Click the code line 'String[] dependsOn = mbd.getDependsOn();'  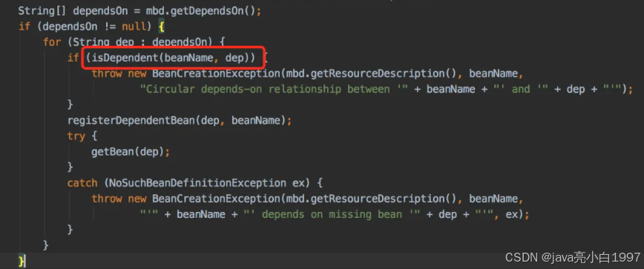pyautogui.click(x=139, y=11)
